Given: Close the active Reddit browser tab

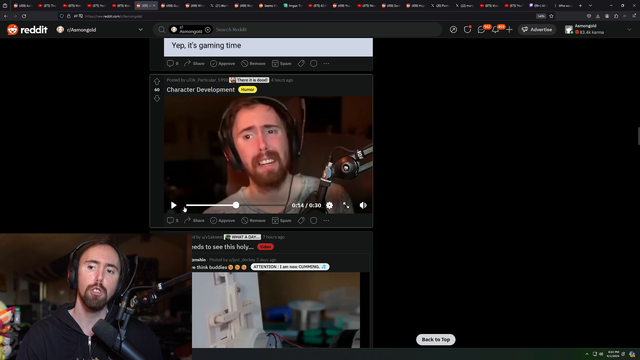Looking at the screenshot, I should click(x=153, y=6).
